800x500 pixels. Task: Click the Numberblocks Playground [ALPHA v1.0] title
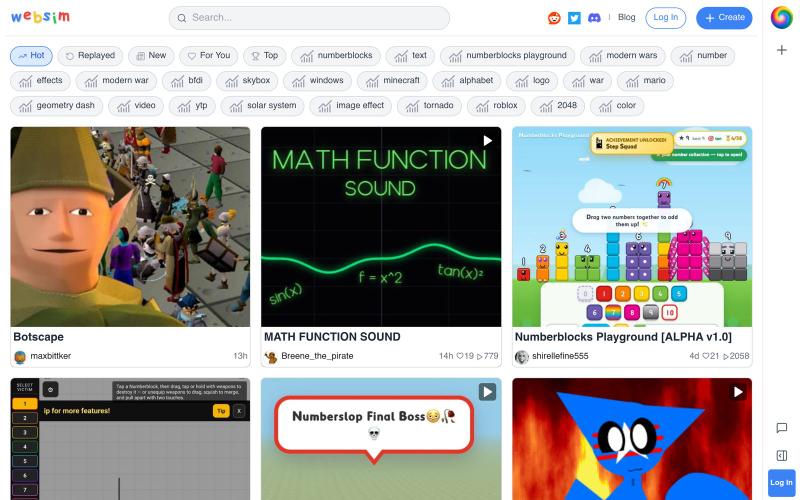(623, 337)
